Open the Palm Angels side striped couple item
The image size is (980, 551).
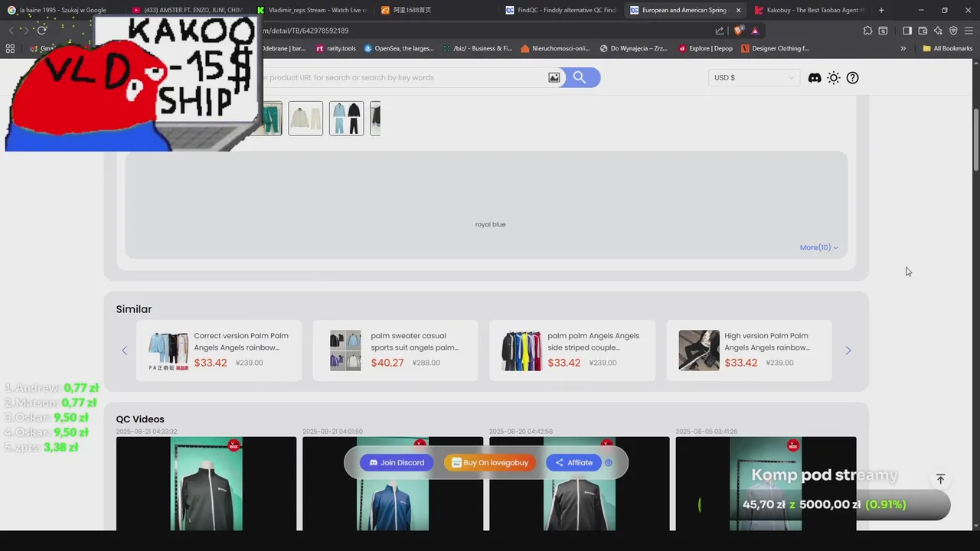coord(573,350)
